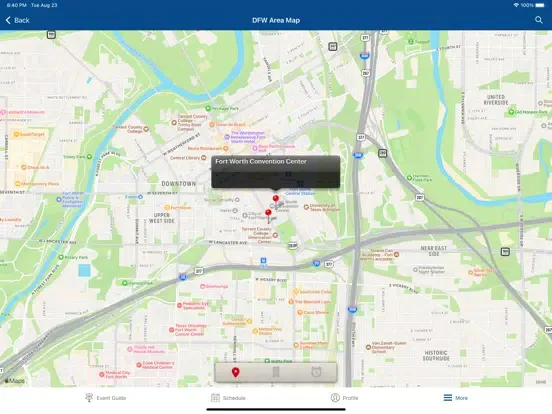The height and width of the screenshot is (414, 552).
Task: Open the Profile tab
Action: click(x=344, y=398)
